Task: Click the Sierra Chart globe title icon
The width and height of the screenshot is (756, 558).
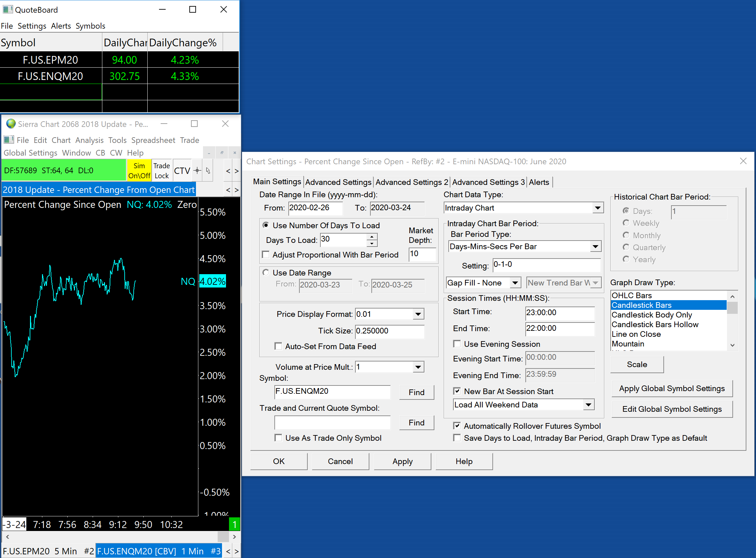Action: tap(11, 124)
